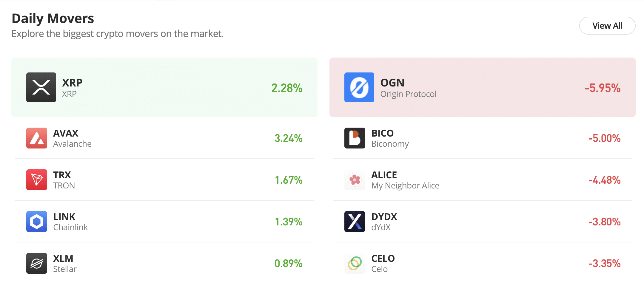Click the CELO -3.35% change value
644x294 pixels.
[x=604, y=264]
